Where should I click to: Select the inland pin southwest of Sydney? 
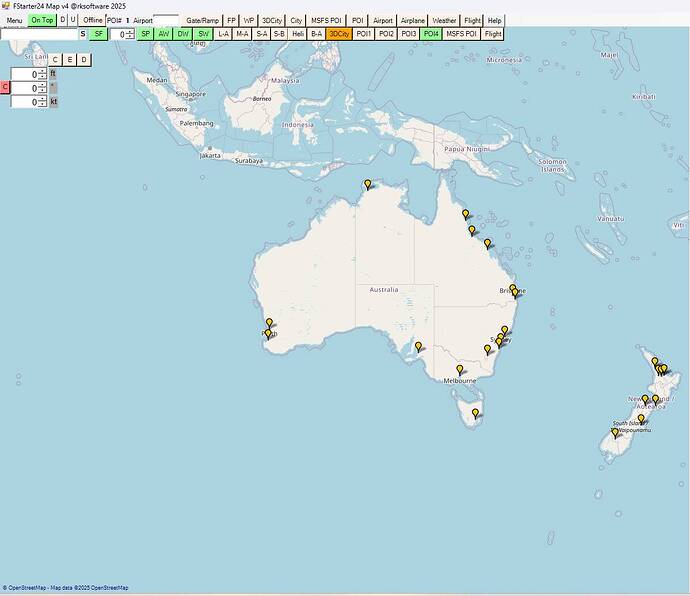487,350
